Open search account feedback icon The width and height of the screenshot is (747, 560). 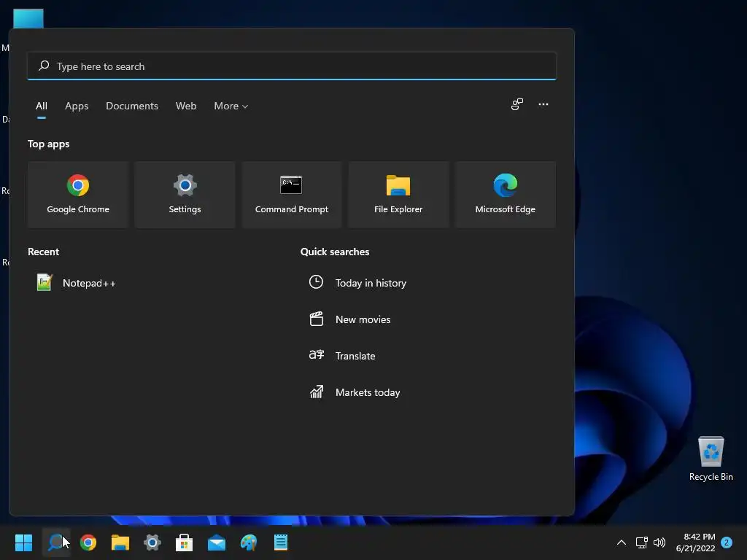[517, 104]
